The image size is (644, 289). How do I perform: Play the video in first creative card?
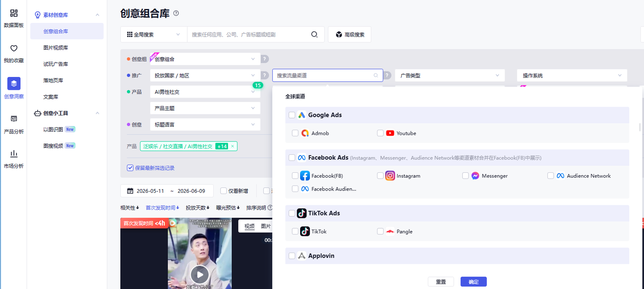199,274
